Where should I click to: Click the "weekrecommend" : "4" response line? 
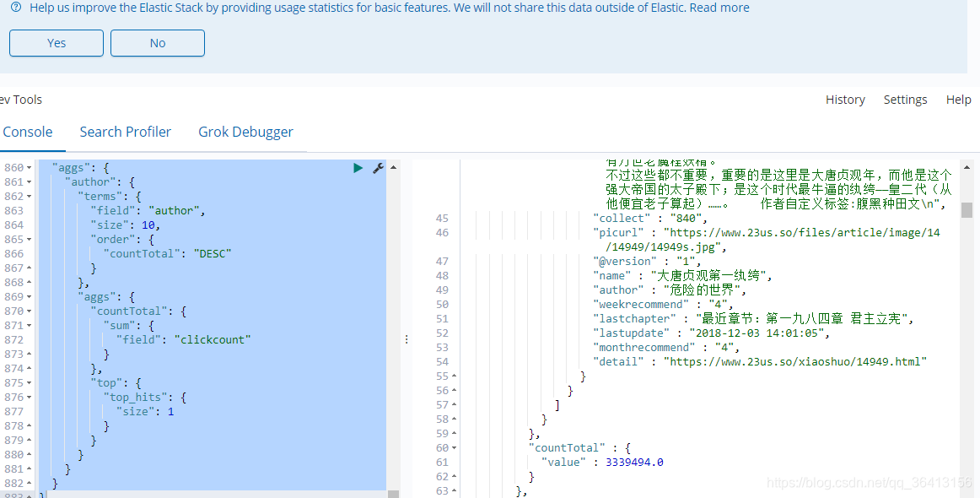coord(663,305)
